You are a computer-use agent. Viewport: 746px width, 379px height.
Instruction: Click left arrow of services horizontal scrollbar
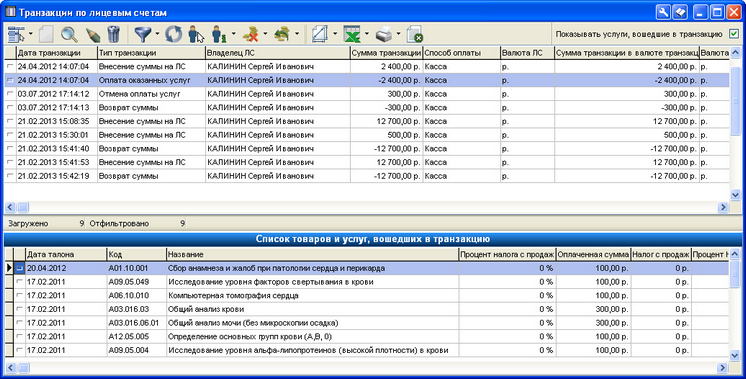[10, 368]
